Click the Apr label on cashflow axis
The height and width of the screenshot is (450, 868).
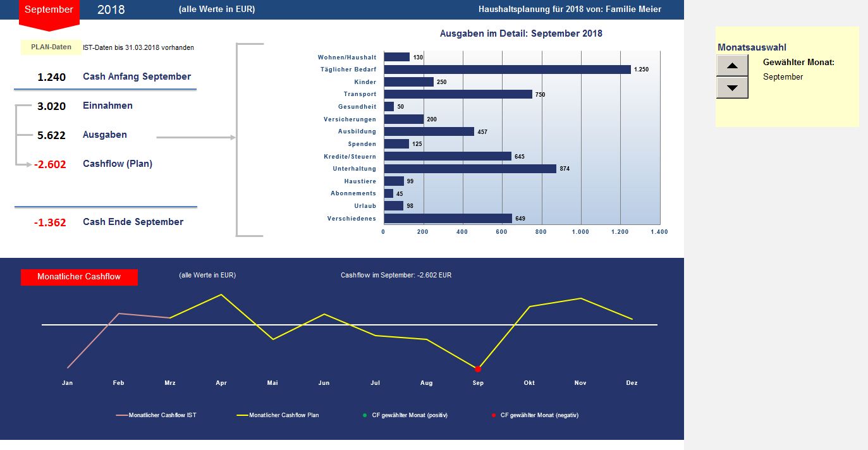[221, 383]
